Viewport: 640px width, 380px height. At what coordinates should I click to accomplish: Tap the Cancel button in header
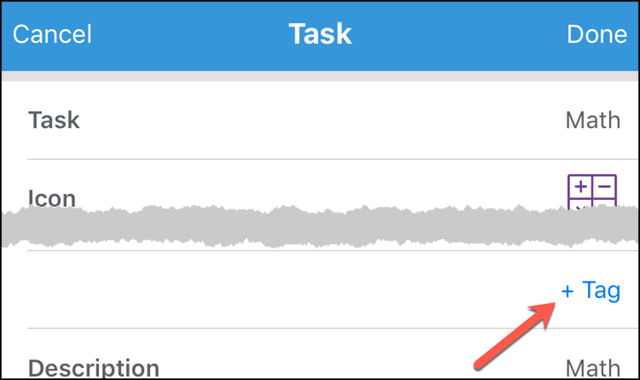coord(52,34)
